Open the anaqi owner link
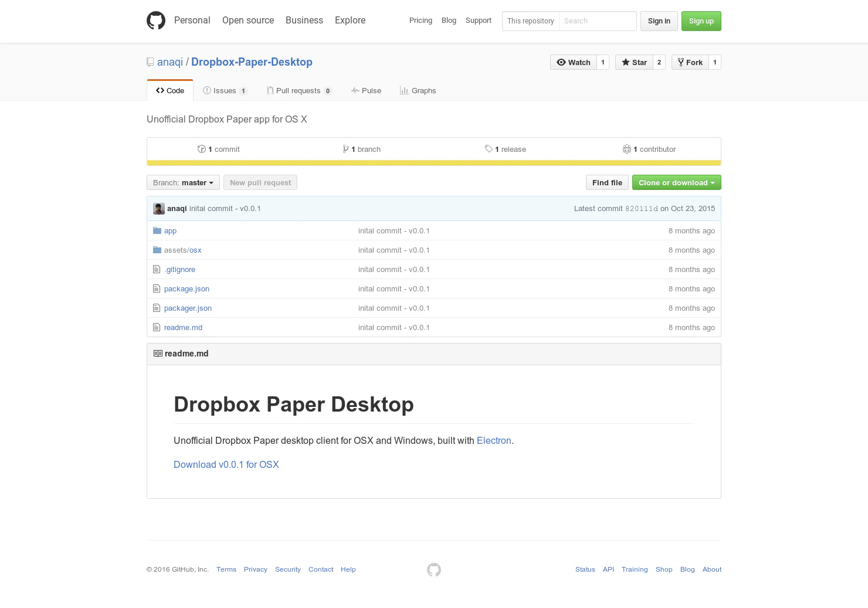The image size is (868, 608). [x=170, y=62]
